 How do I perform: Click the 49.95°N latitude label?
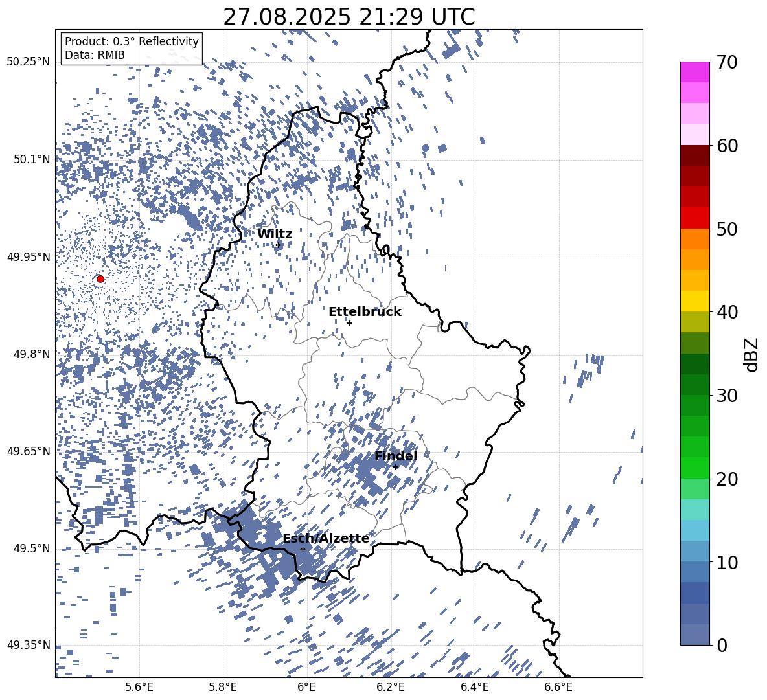coord(29,257)
